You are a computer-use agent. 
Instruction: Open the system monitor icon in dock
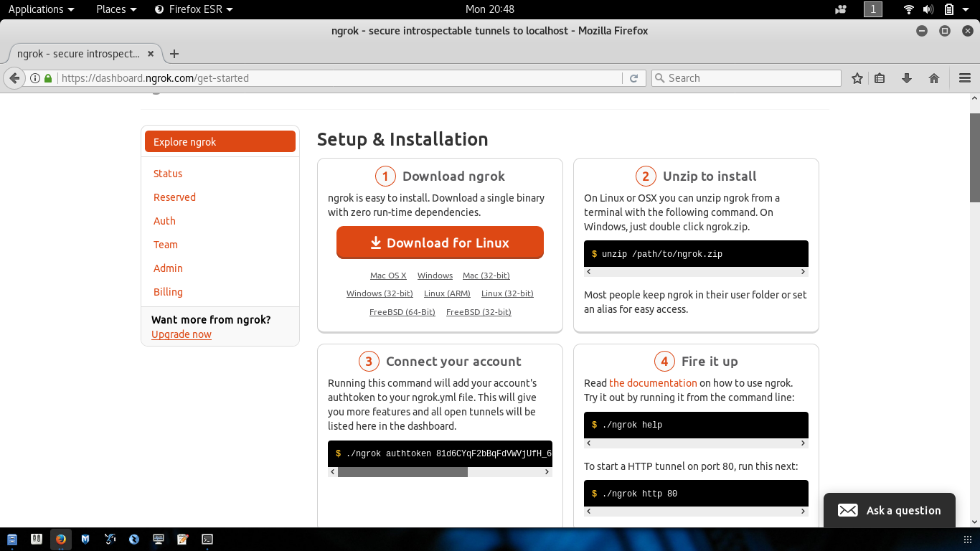pyautogui.click(x=159, y=539)
